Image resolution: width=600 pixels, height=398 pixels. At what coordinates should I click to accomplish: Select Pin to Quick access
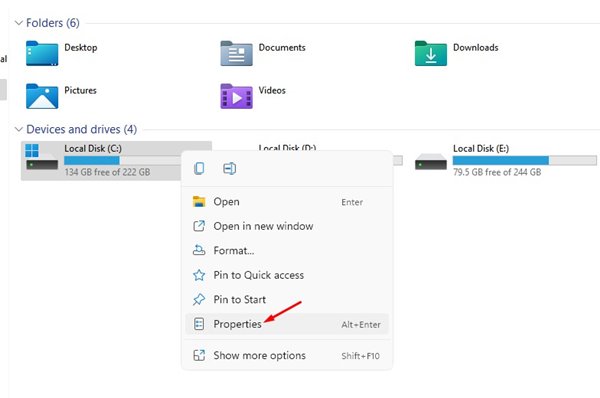pos(287,275)
